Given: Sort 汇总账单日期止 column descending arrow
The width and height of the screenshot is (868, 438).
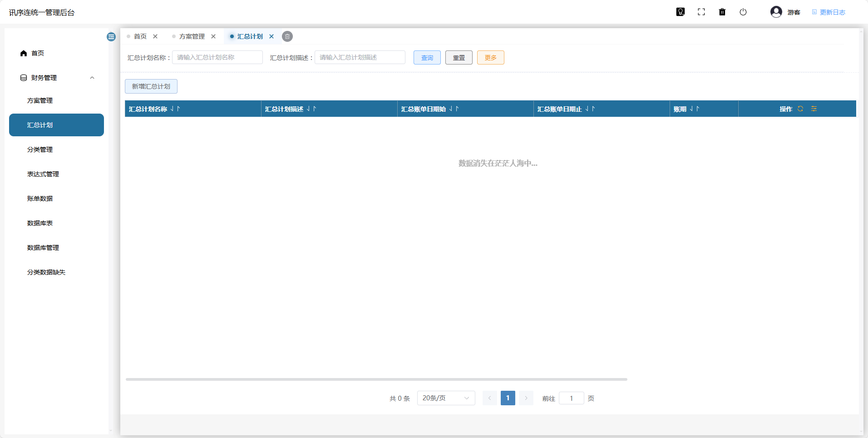Looking at the screenshot, I should pos(587,109).
